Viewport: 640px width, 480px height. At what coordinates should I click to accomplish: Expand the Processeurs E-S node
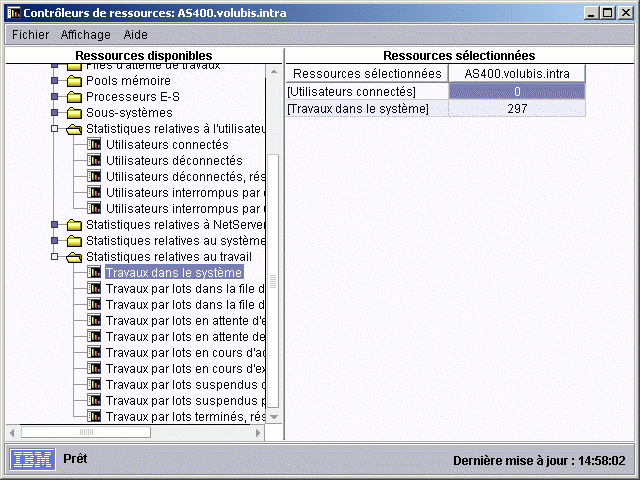click(54, 97)
